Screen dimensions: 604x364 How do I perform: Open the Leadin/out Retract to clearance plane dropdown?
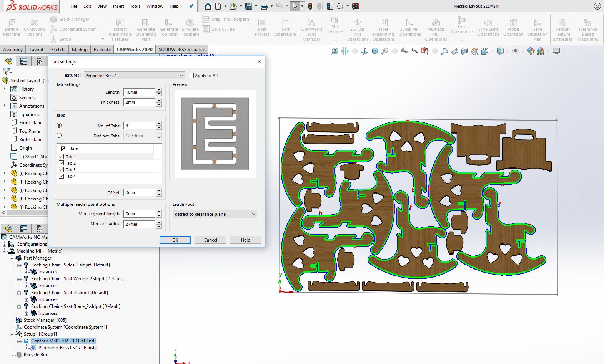click(x=215, y=214)
